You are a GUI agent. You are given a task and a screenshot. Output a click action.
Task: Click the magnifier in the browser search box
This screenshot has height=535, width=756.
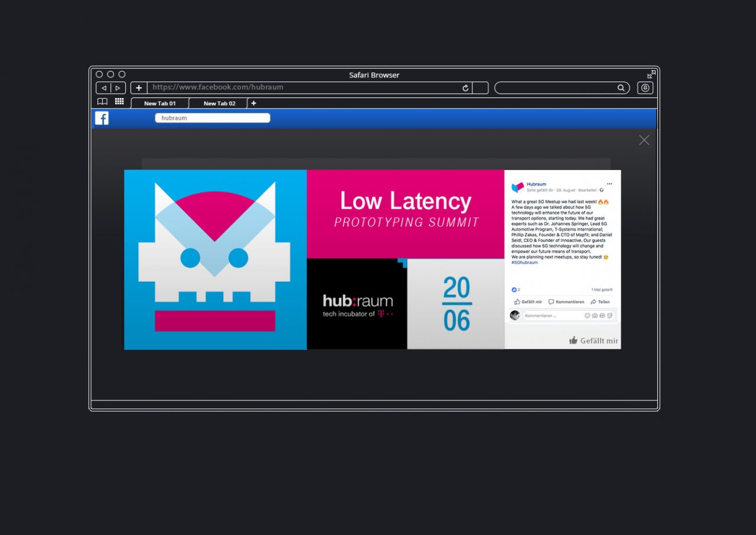click(621, 88)
